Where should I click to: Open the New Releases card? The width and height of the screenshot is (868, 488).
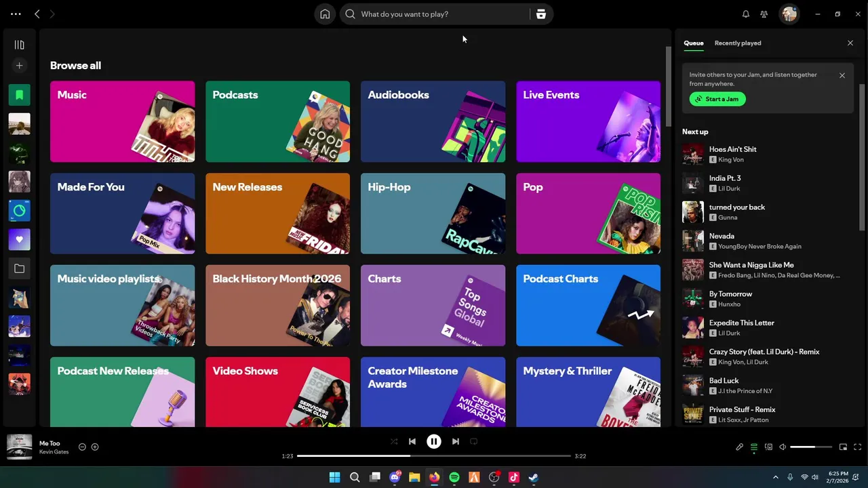[277, 213]
